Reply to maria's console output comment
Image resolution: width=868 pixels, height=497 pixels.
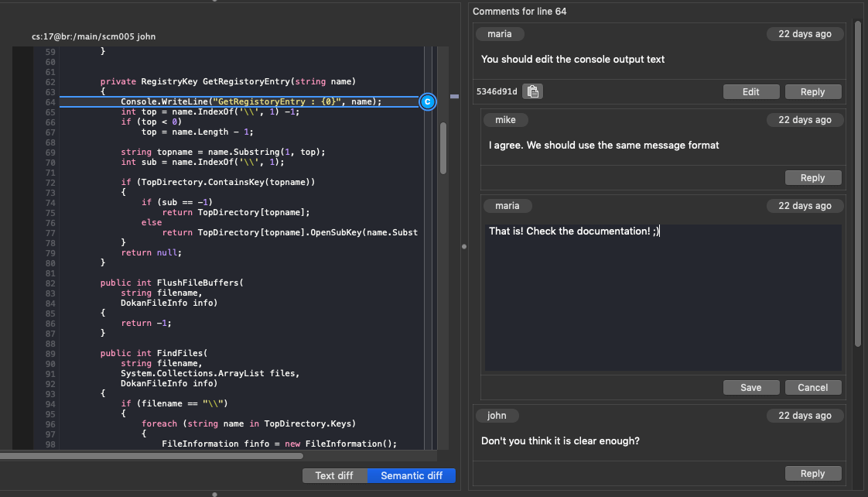click(x=812, y=92)
